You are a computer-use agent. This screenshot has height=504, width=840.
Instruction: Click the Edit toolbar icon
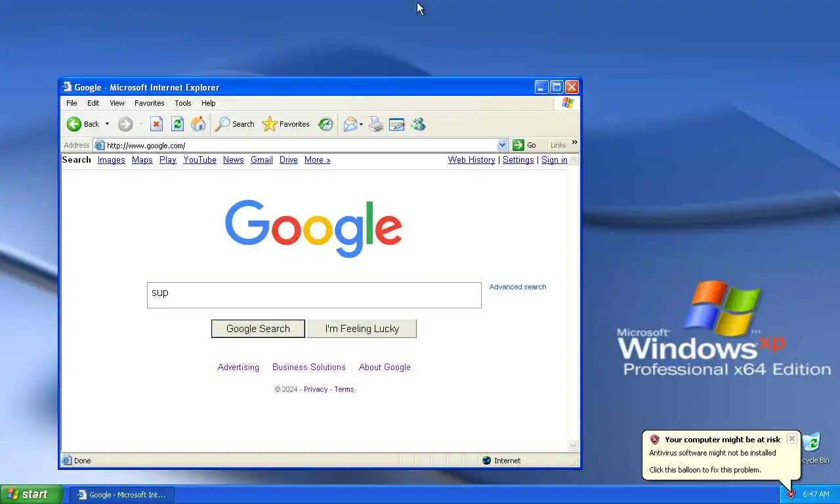[397, 124]
